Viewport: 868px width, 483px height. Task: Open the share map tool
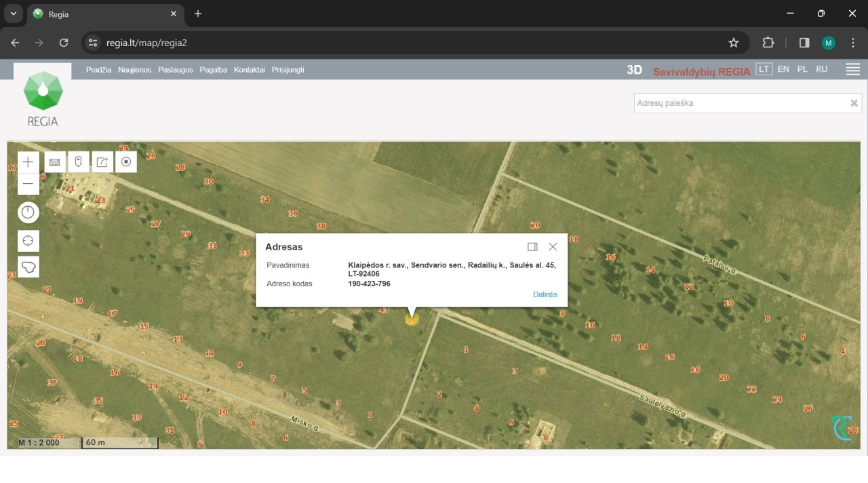(102, 162)
